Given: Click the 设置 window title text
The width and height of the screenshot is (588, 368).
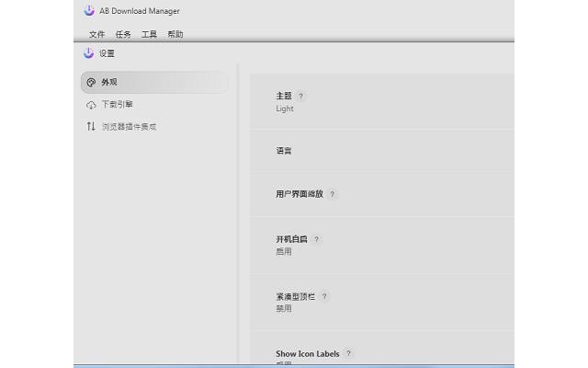Looking at the screenshot, I should (x=107, y=53).
